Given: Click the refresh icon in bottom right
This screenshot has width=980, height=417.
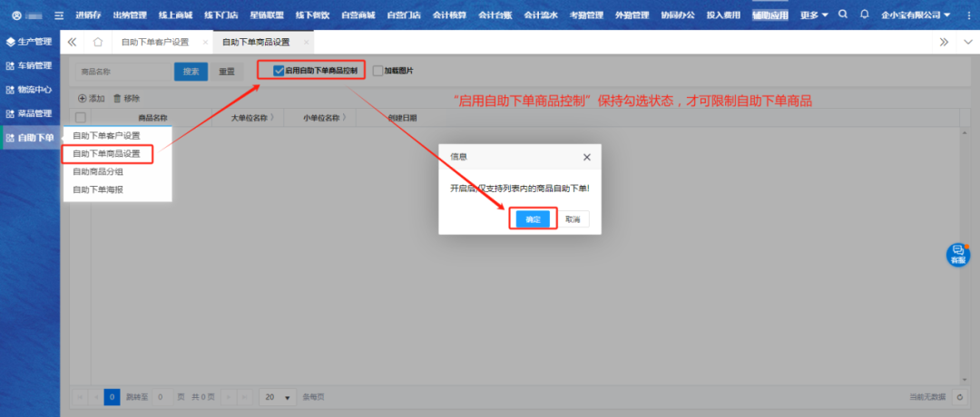Looking at the screenshot, I should (x=959, y=397).
